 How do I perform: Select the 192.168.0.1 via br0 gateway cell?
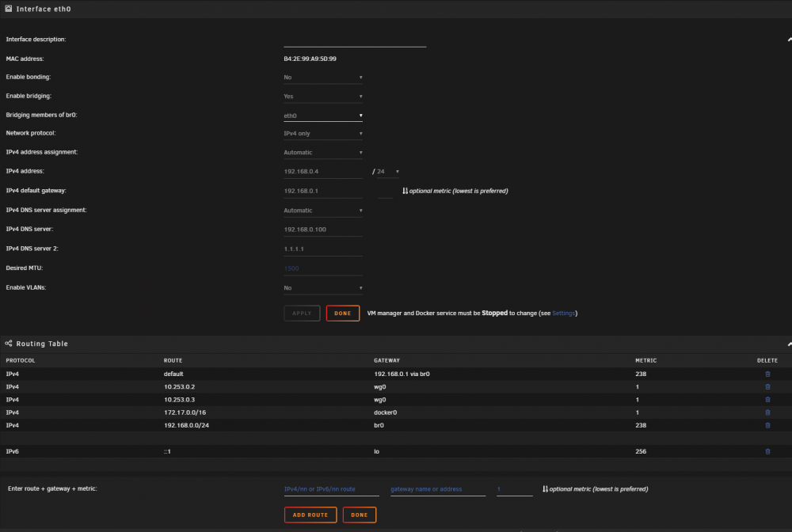pos(402,374)
